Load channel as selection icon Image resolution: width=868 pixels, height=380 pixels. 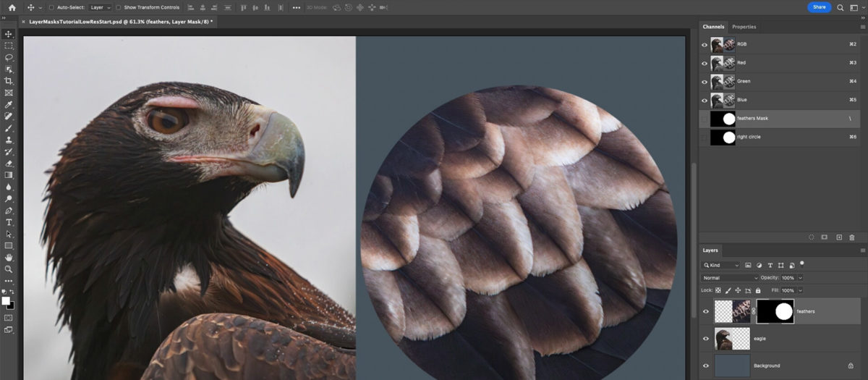click(x=812, y=237)
